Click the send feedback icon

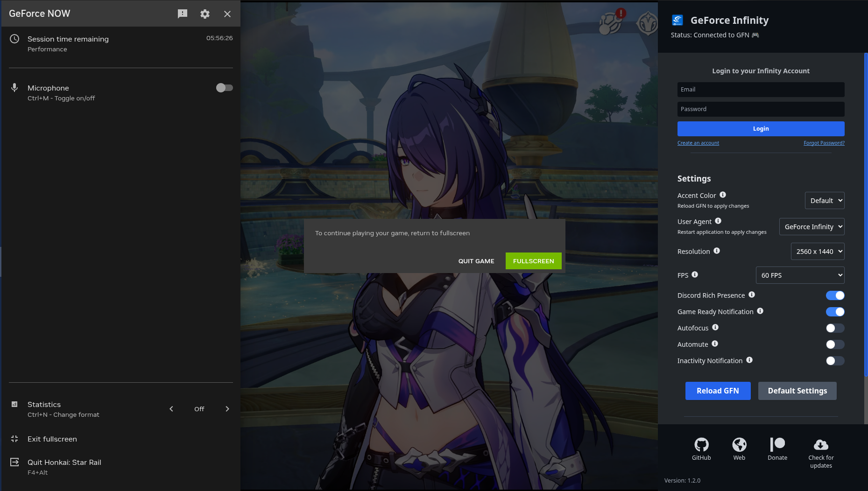(183, 14)
